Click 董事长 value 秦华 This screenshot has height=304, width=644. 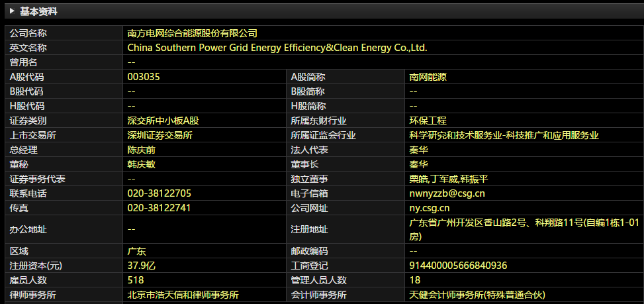click(x=418, y=165)
